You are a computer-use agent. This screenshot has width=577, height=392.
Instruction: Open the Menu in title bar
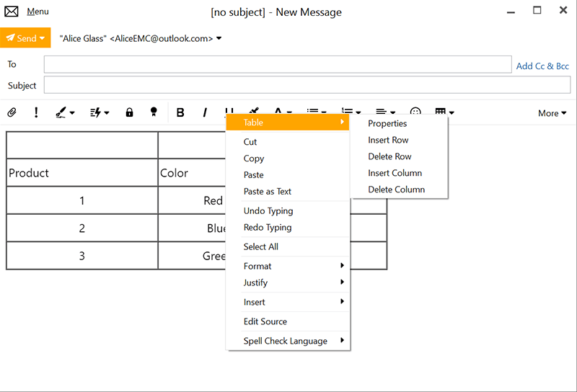[38, 12]
